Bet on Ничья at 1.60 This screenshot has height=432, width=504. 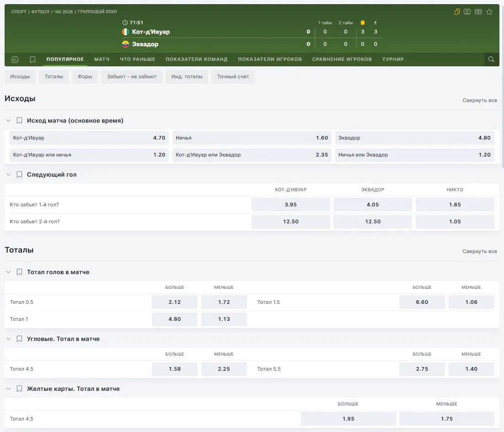252,138
